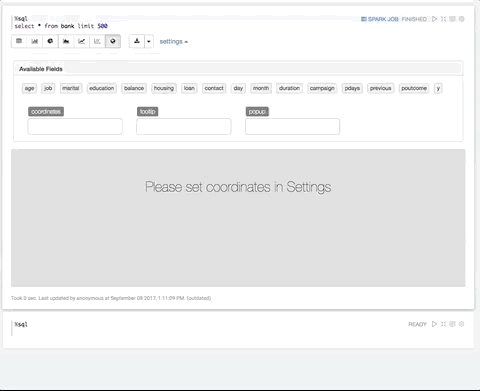Click the 'marital' field chip
Viewport: 480px width, 391px height.
click(x=71, y=88)
